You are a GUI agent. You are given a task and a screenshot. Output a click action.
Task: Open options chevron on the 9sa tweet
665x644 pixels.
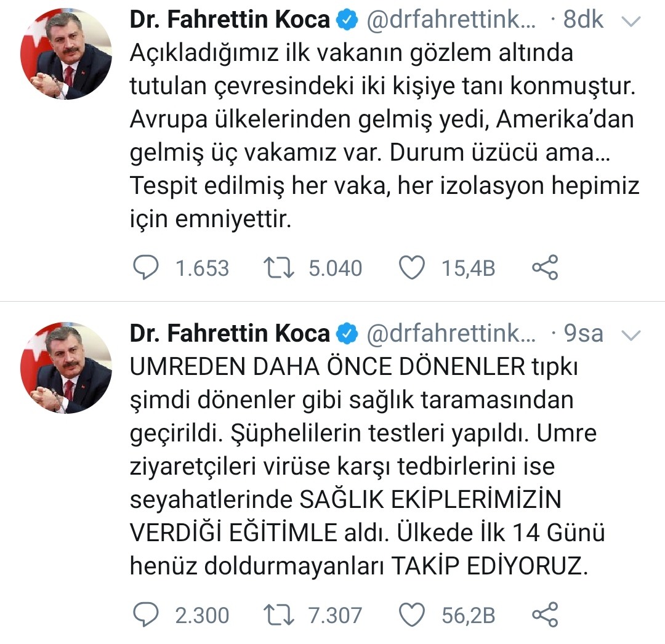[x=631, y=336]
